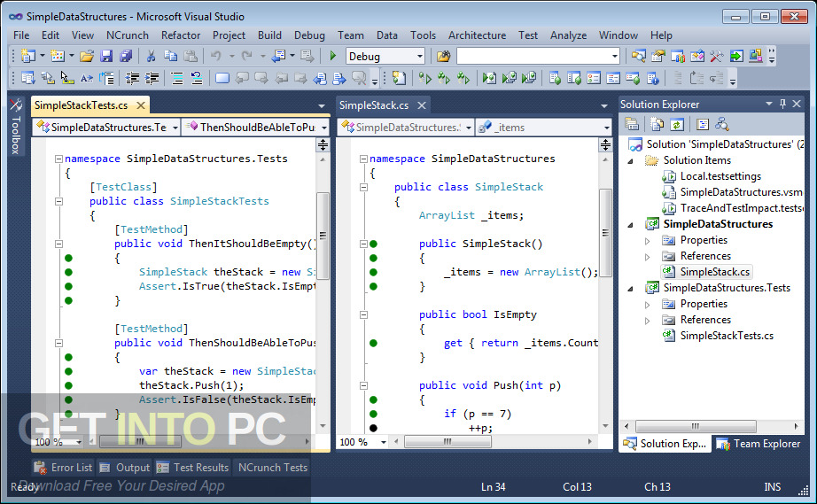This screenshot has height=504, width=817.
Task: Collapse namespace SimpleDataStructures.Tests outline
Action: (58, 159)
